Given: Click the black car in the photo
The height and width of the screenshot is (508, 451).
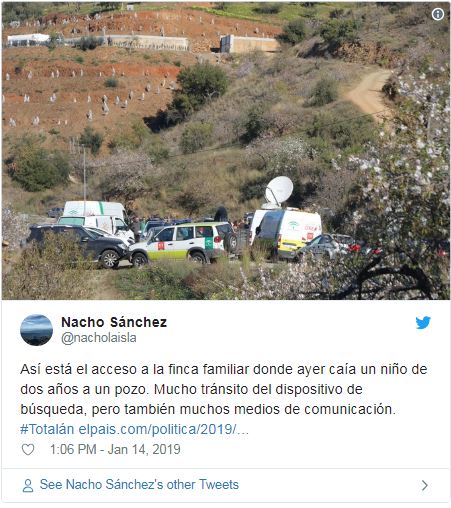Looking at the screenshot, I should click(77, 246).
